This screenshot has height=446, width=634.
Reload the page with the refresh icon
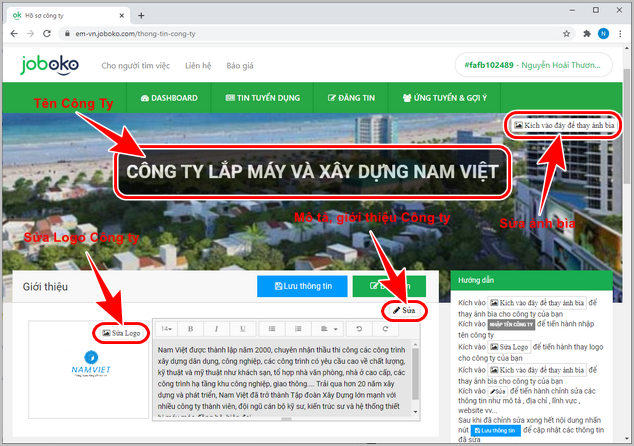tap(47, 34)
